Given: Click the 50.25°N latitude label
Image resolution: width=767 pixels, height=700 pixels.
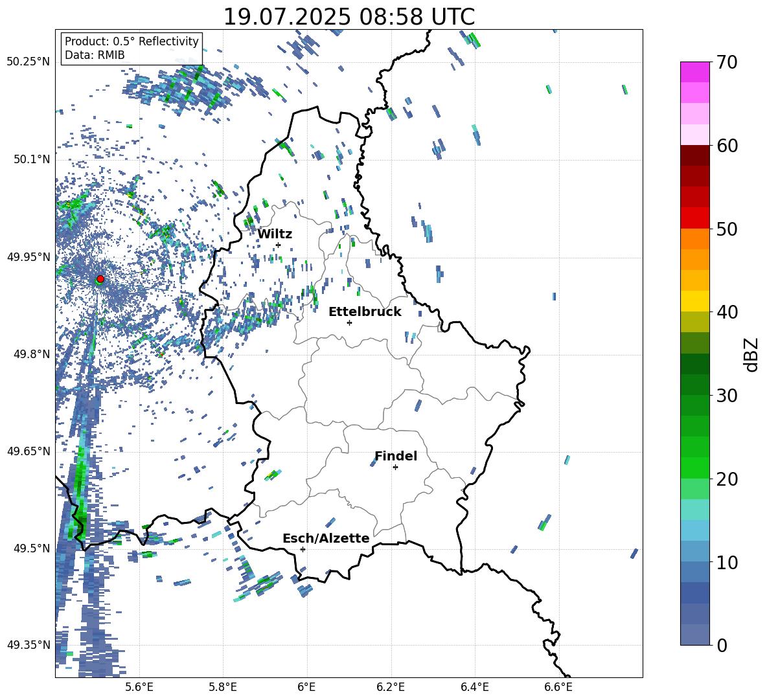Looking at the screenshot, I should click(29, 62).
